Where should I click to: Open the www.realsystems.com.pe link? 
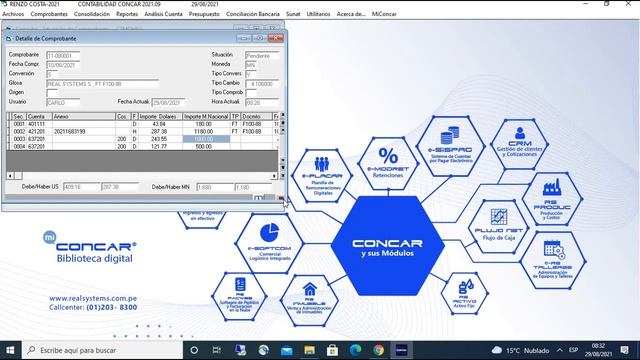pos(93,298)
